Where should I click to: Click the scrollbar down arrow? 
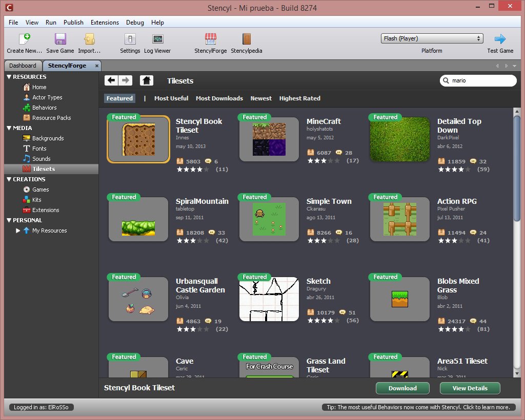517,373
